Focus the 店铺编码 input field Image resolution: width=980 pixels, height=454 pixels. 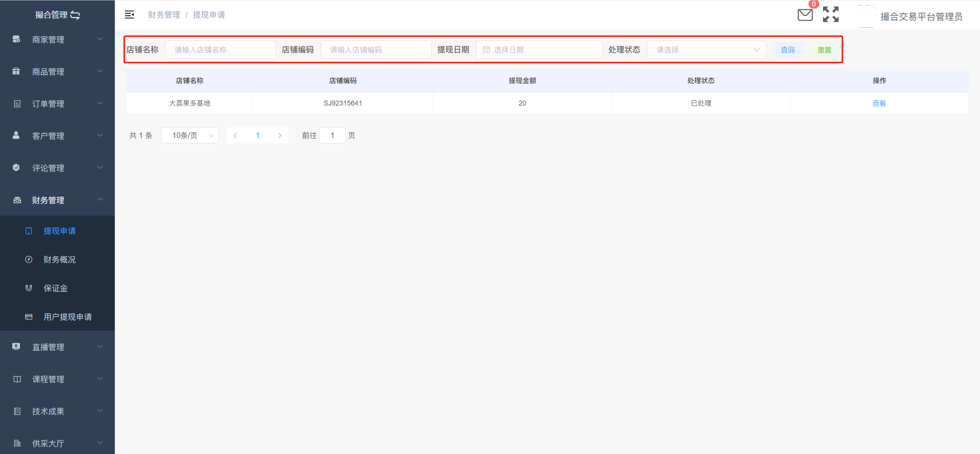tap(376, 50)
